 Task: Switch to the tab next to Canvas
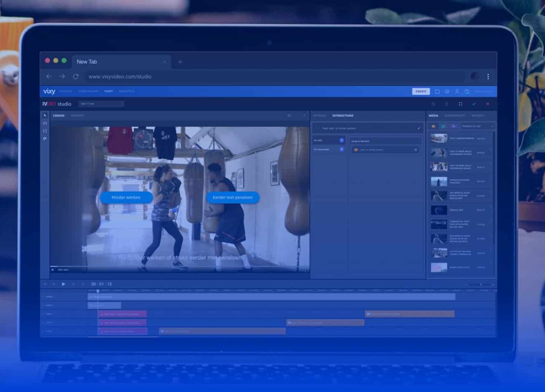tap(77, 116)
